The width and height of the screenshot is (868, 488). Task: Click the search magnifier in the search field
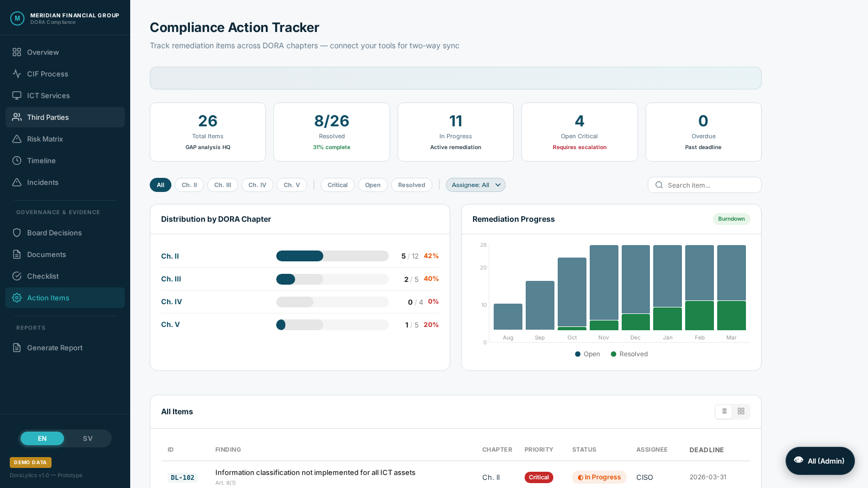pyautogui.click(x=659, y=185)
